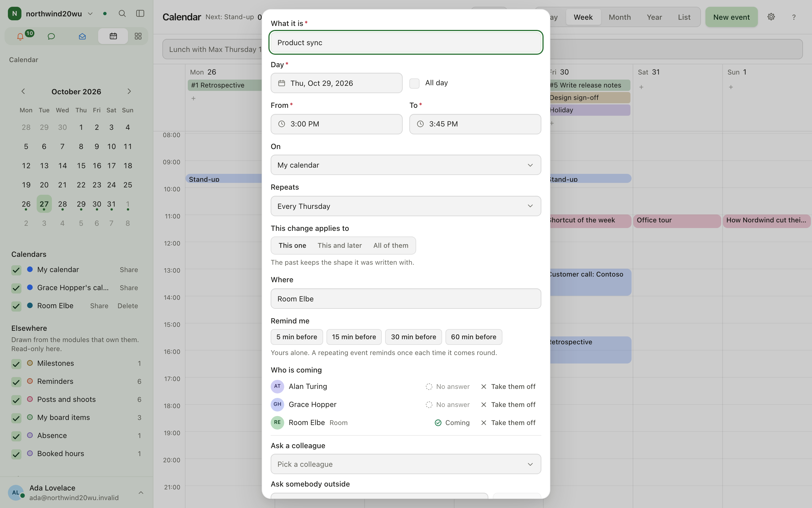Open the boards grid icon
Image resolution: width=812 pixels, height=508 pixels.
click(x=138, y=36)
